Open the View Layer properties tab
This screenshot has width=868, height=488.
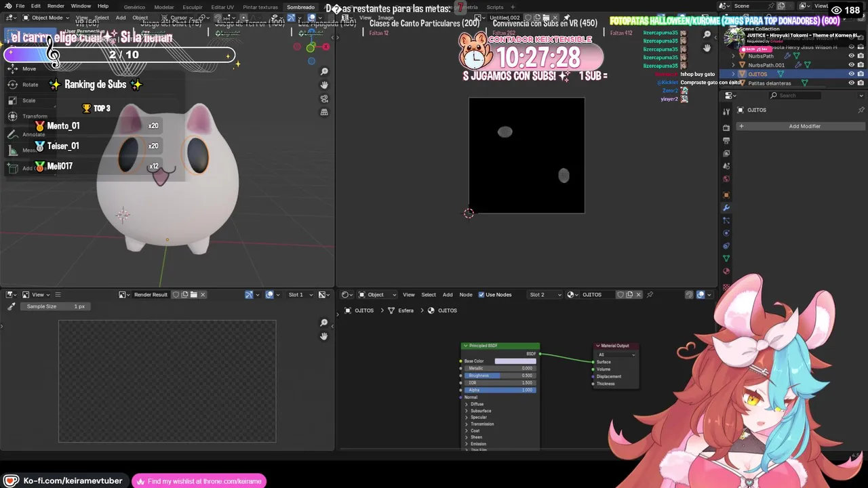(x=726, y=153)
